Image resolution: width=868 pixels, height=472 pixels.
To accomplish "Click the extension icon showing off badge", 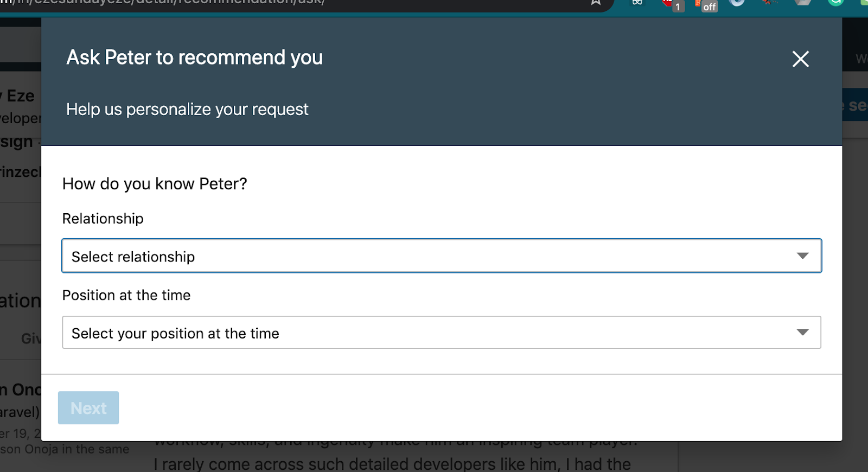I will pos(705,4).
